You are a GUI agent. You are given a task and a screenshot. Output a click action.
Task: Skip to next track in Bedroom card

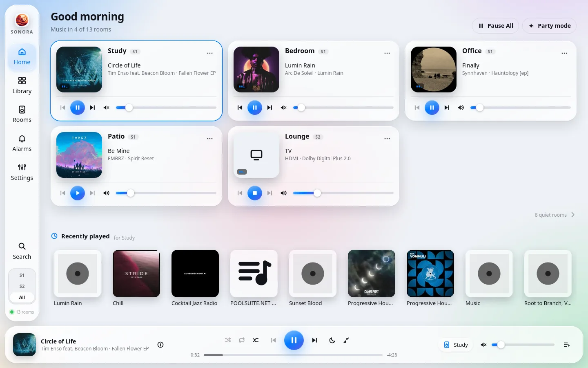(x=270, y=108)
